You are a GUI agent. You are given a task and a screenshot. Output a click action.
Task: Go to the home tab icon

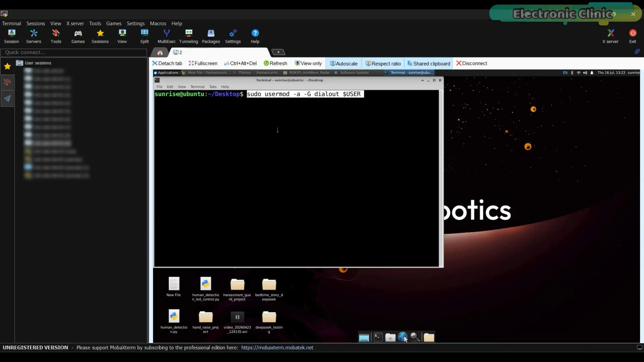160,52
